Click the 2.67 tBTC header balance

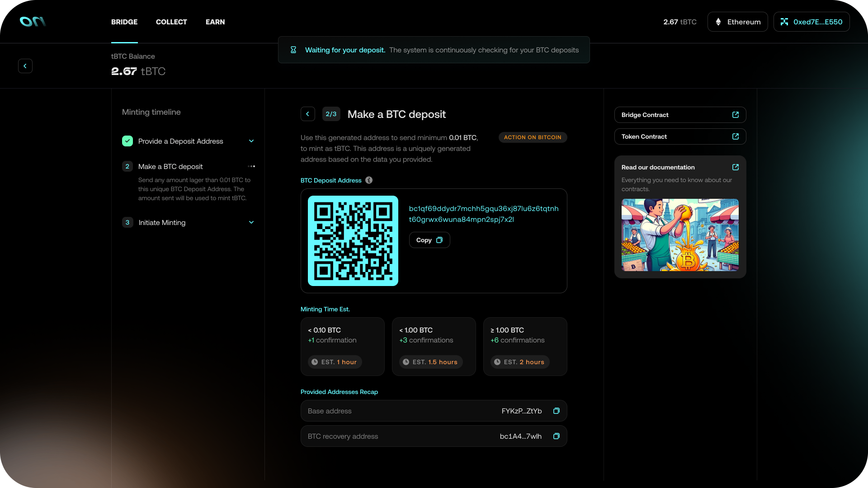(680, 22)
